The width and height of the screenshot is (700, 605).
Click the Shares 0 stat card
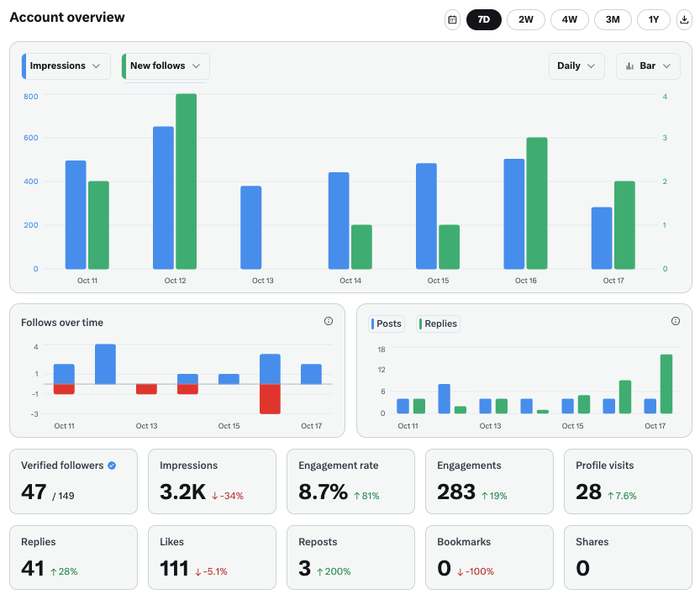pyautogui.click(x=628, y=557)
